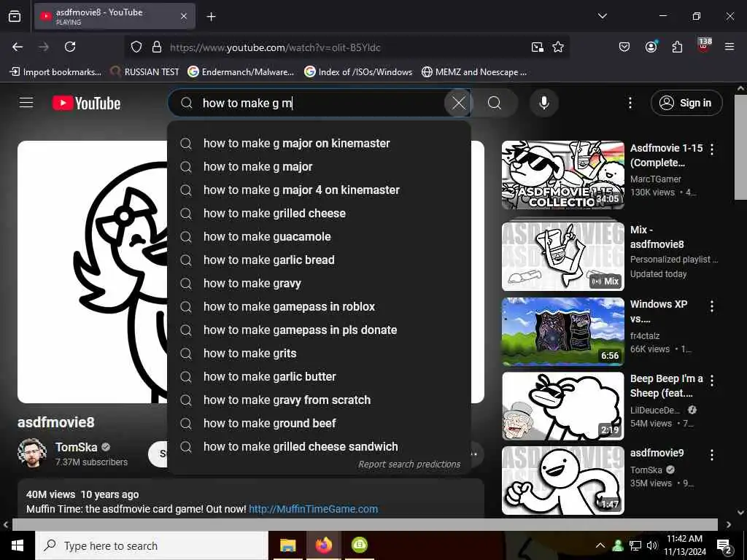Open Import bookmarks bookmark

coord(55,72)
